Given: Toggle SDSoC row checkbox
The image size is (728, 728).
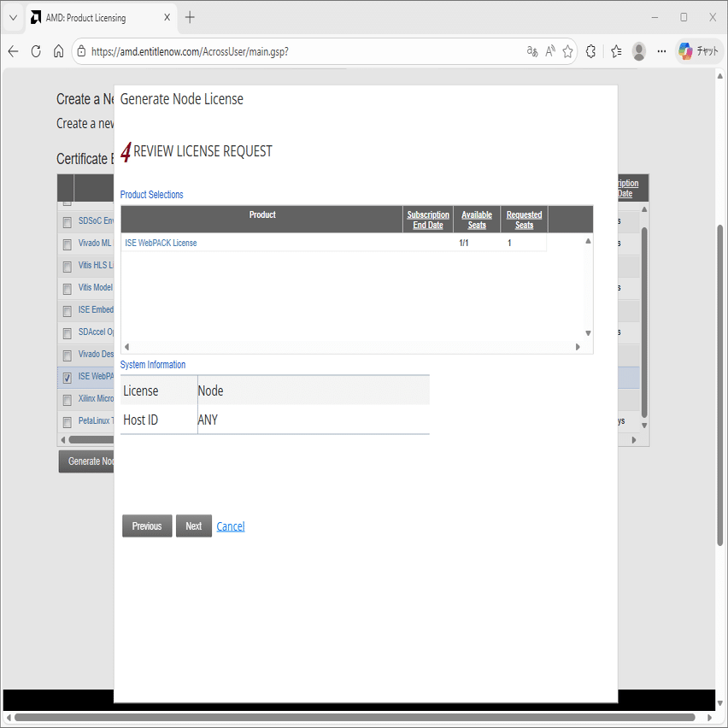Looking at the screenshot, I should [67, 222].
